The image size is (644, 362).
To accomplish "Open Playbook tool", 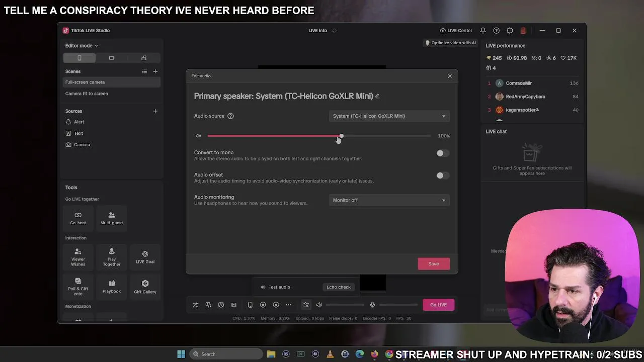I will click(112, 287).
